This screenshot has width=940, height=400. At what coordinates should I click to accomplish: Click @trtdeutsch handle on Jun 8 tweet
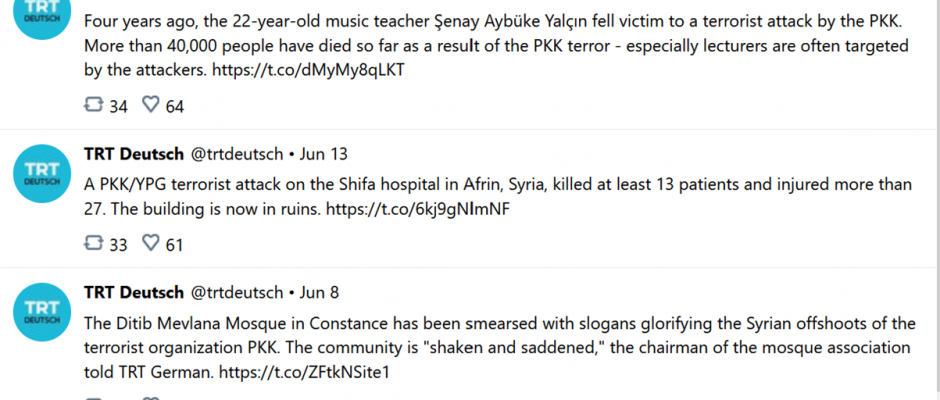[x=237, y=293]
